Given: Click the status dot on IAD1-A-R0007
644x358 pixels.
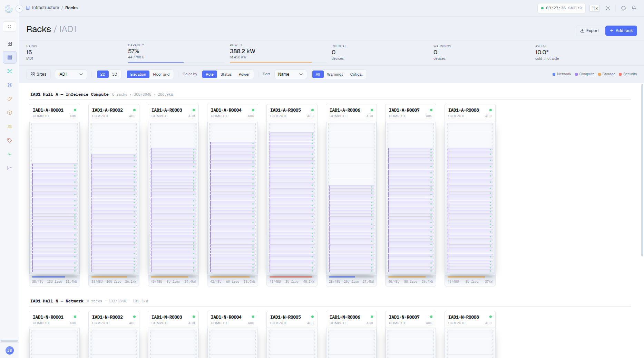Looking at the screenshot, I should [x=431, y=110].
